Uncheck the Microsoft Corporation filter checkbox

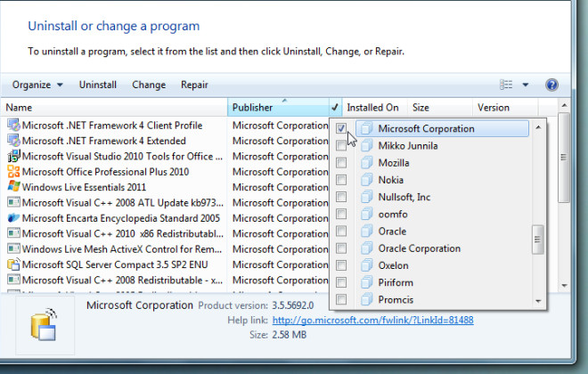point(341,128)
